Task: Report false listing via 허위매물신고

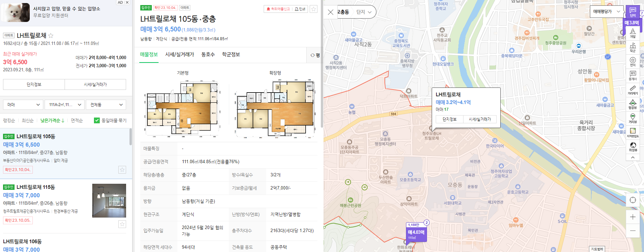Action: pyautogui.click(x=278, y=9)
